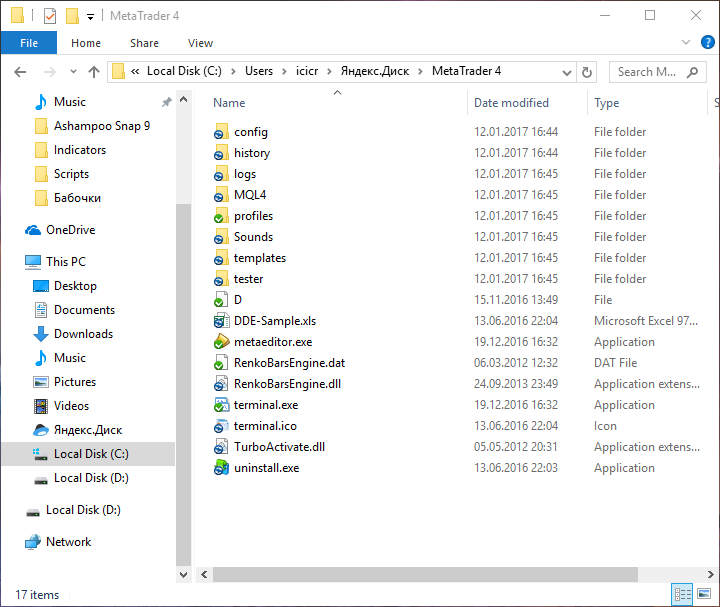The height and width of the screenshot is (607, 720).
Task: Switch to Large icons view in the status bar
Action: point(704,595)
